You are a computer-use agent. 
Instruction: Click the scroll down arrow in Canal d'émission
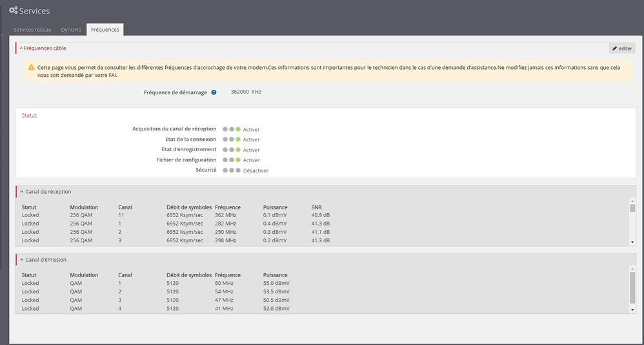point(632,309)
